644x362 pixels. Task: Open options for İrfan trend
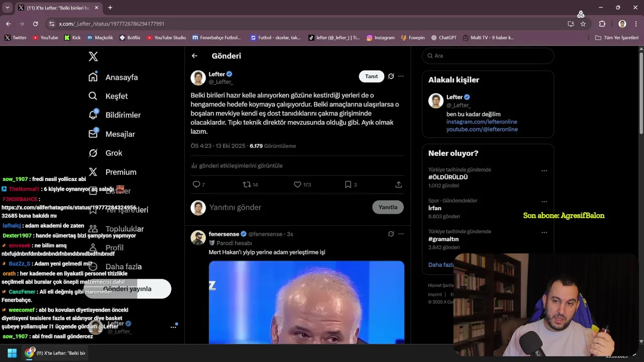(x=544, y=202)
